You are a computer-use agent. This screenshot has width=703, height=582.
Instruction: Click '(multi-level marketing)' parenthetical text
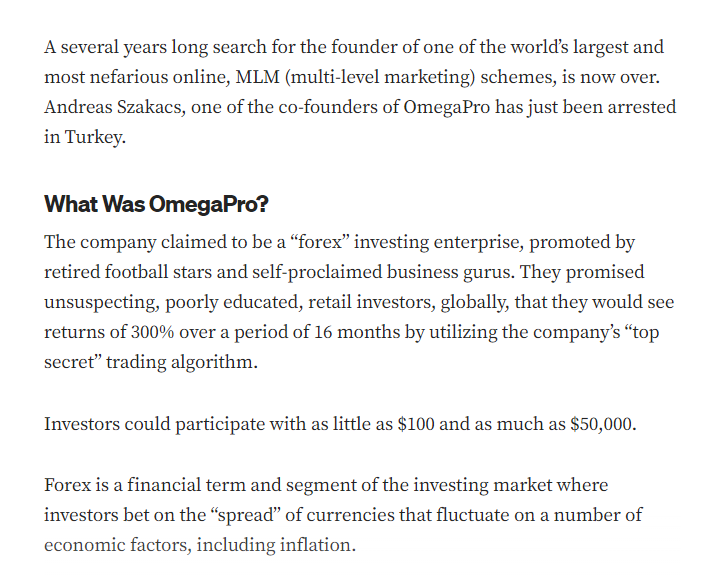pyautogui.click(x=380, y=77)
